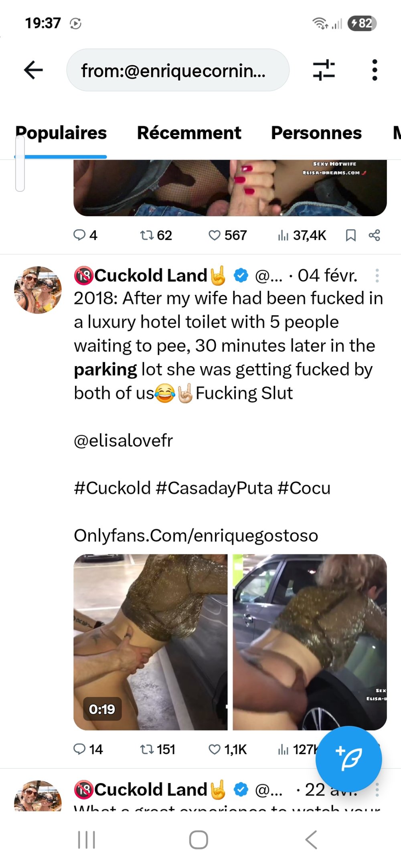Tap the floating compose post button

(x=348, y=759)
